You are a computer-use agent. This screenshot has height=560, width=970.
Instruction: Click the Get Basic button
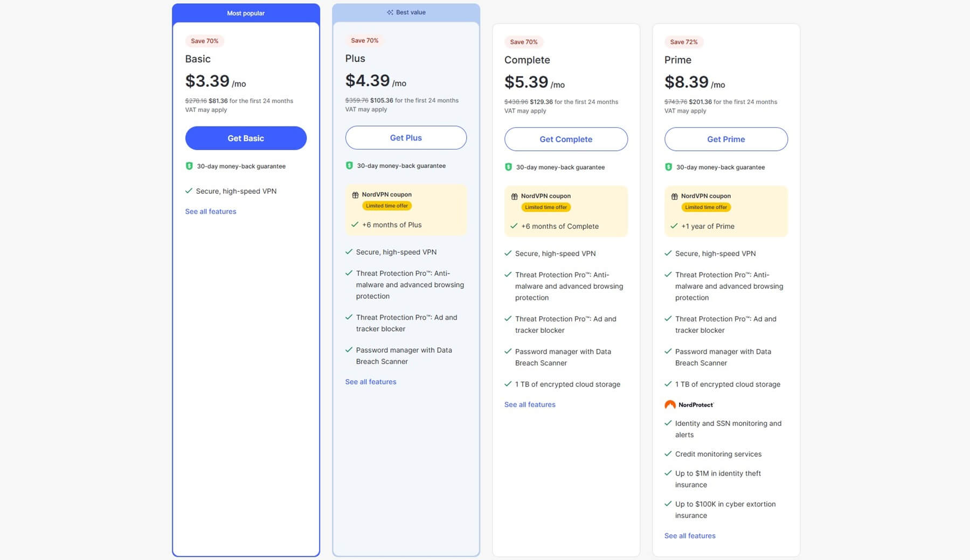pyautogui.click(x=246, y=138)
